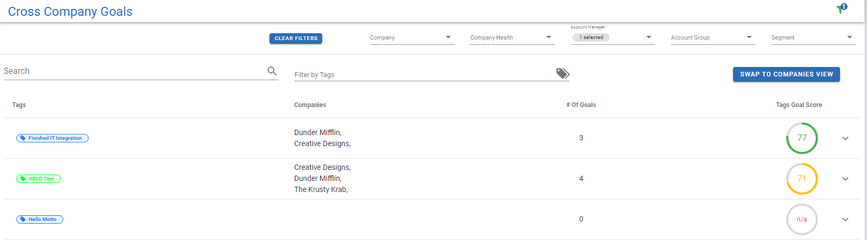Open the Company Health dropdown
The height and width of the screenshot is (240, 868).
pos(512,37)
